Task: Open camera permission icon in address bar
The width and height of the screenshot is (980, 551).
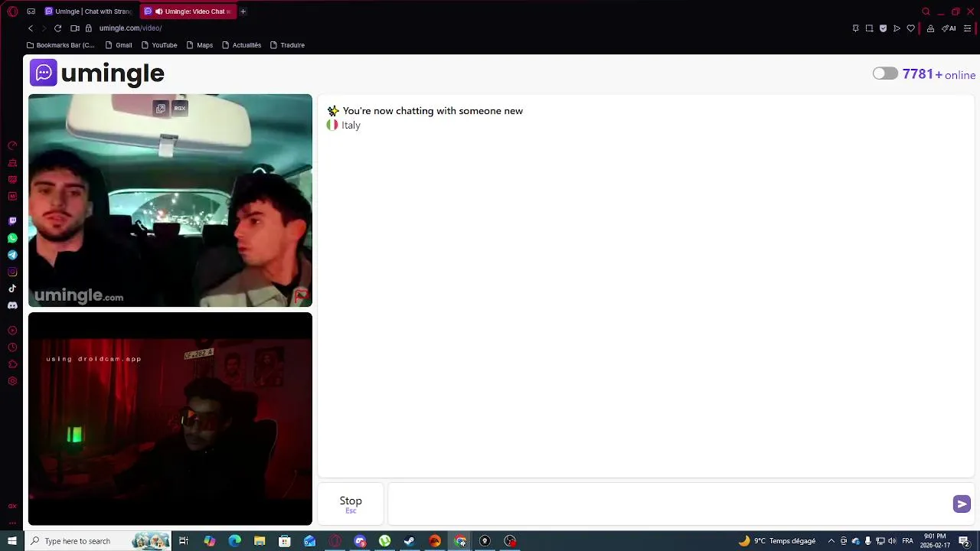Action: click(x=75, y=28)
